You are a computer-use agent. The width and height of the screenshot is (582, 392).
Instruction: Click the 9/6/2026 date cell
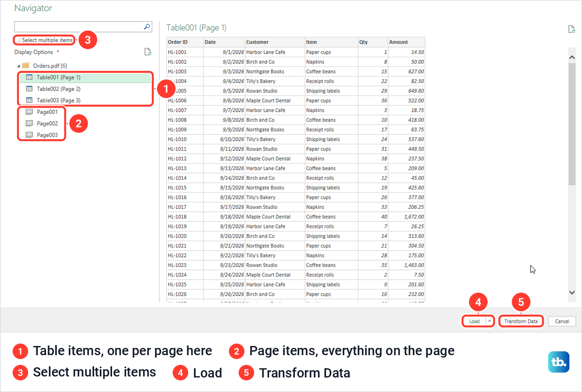click(x=224, y=100)
